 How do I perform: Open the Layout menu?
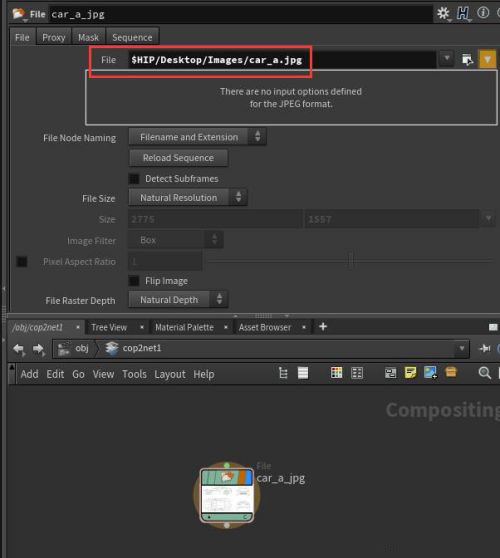[170, 374]
